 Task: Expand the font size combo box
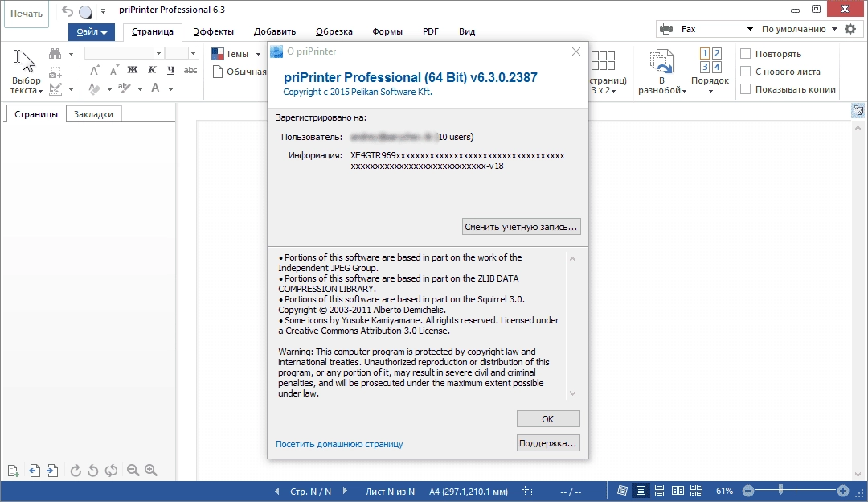click(x=193, y=53)
